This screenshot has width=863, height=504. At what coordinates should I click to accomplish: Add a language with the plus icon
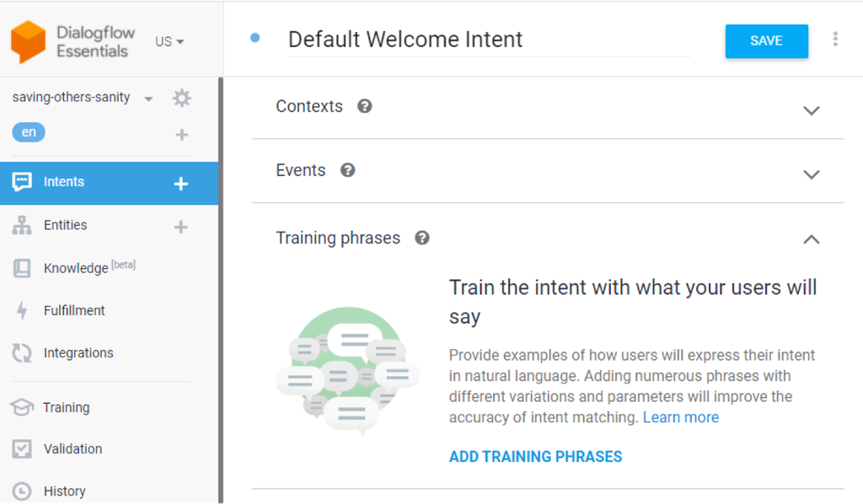181,134
